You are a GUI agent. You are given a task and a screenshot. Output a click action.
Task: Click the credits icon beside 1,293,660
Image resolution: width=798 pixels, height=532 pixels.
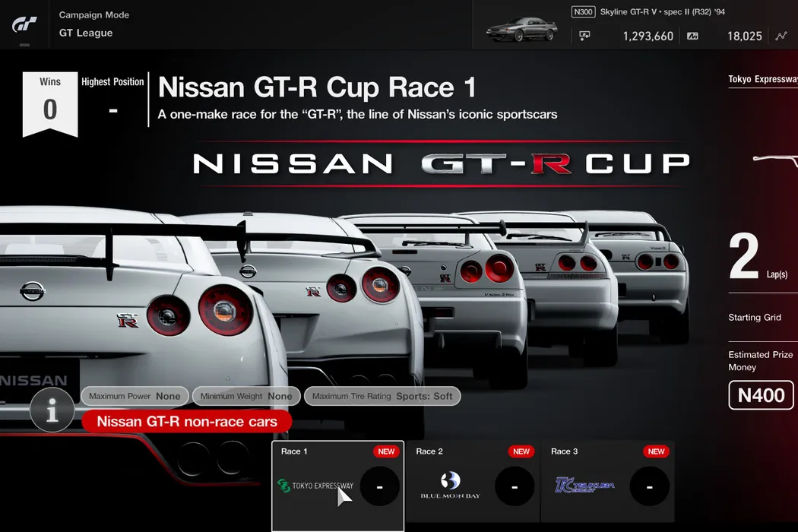click(x=584, y=36)
